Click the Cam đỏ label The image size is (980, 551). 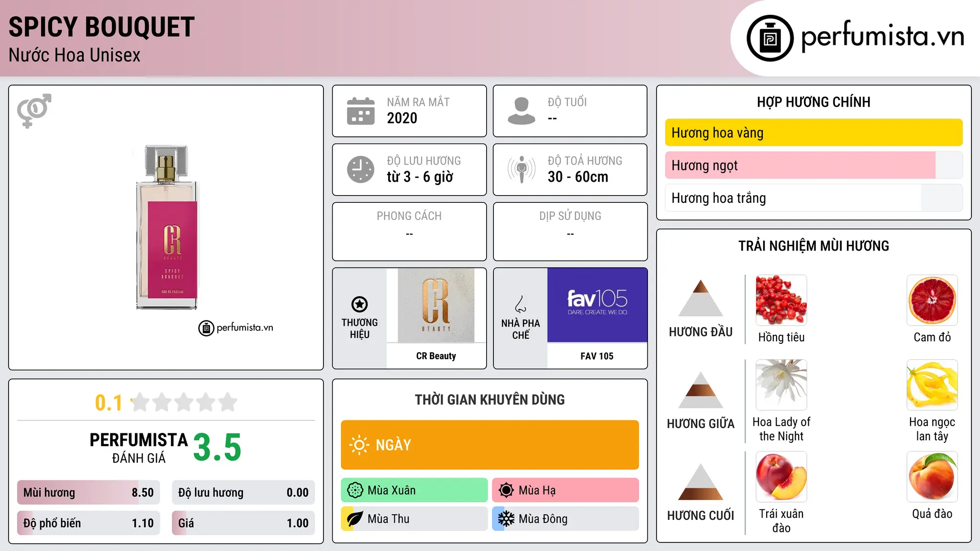[x=932, y=337]
